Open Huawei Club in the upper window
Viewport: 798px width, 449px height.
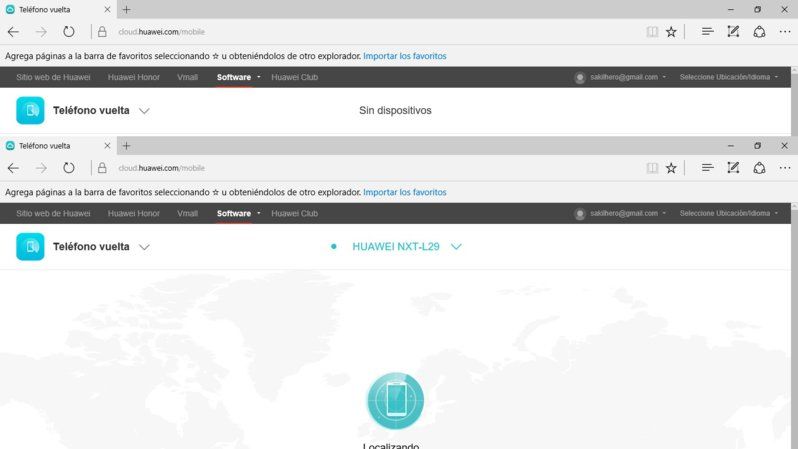pyautogui.click(x=294, y=77)
